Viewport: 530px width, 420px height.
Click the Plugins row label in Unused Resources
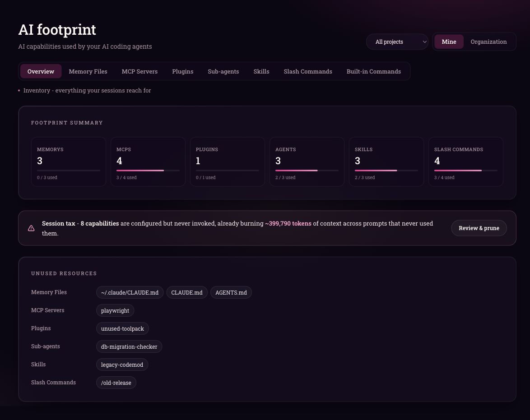[41, 328]
